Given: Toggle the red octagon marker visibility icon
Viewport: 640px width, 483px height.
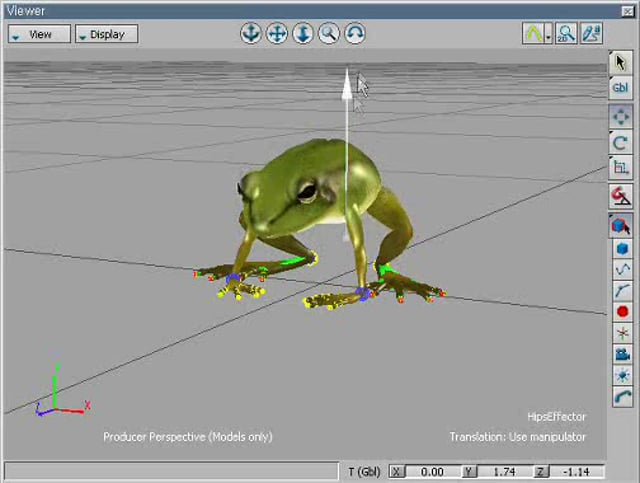Looking at the screenshot, I should (622, 312).
